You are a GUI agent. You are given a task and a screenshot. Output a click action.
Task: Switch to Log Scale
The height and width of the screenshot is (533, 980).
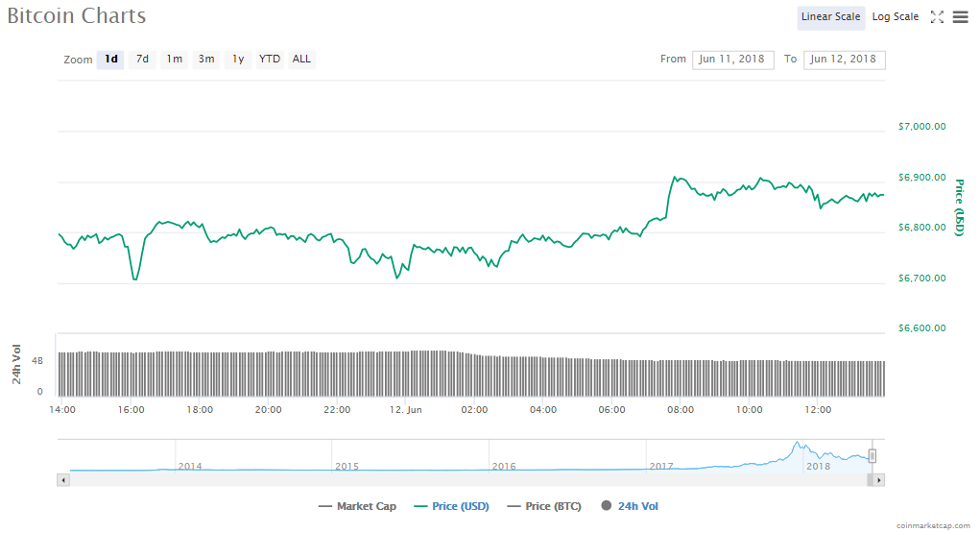(x=895, y=16)
